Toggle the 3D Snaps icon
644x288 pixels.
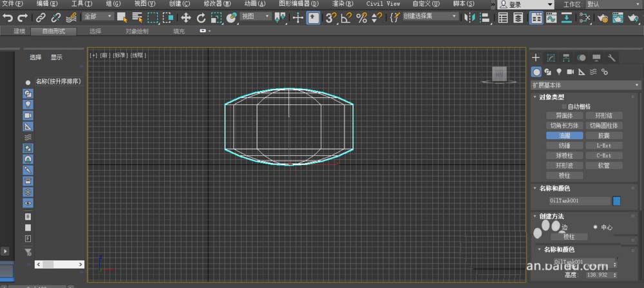point(330,17)
